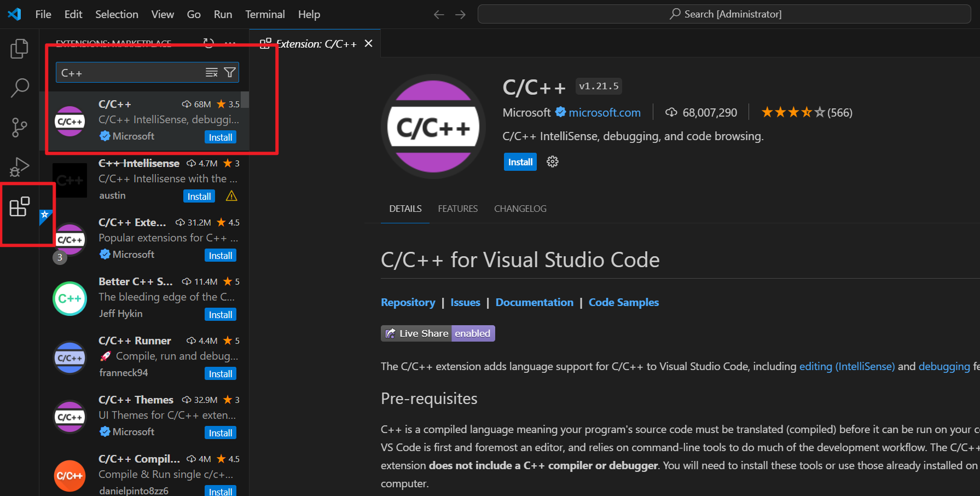Screen dimensions: 980x496
Task: Clear extensions search results icon
Action: 211,72
